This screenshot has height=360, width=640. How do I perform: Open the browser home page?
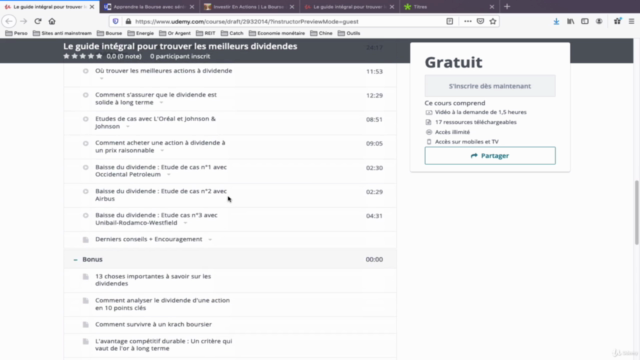tap(52, 21)
